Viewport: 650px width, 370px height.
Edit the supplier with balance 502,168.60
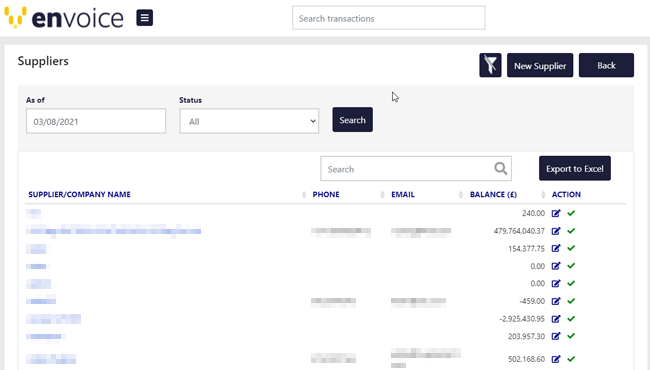click(x=556, y=359)
